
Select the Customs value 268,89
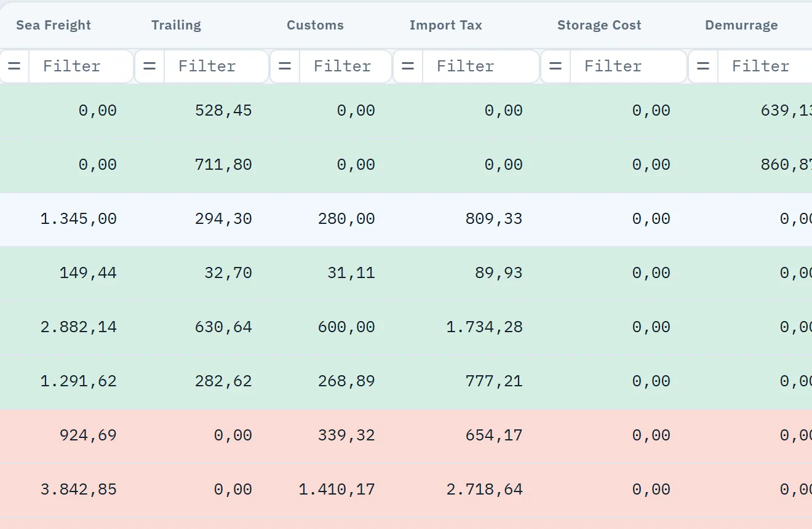tap(346, 381)
